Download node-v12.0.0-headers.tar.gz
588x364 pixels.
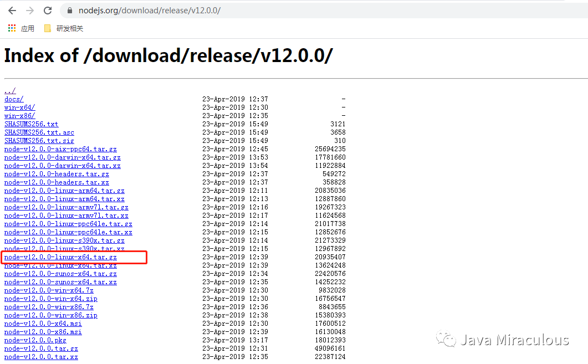[x=57, y=174]
